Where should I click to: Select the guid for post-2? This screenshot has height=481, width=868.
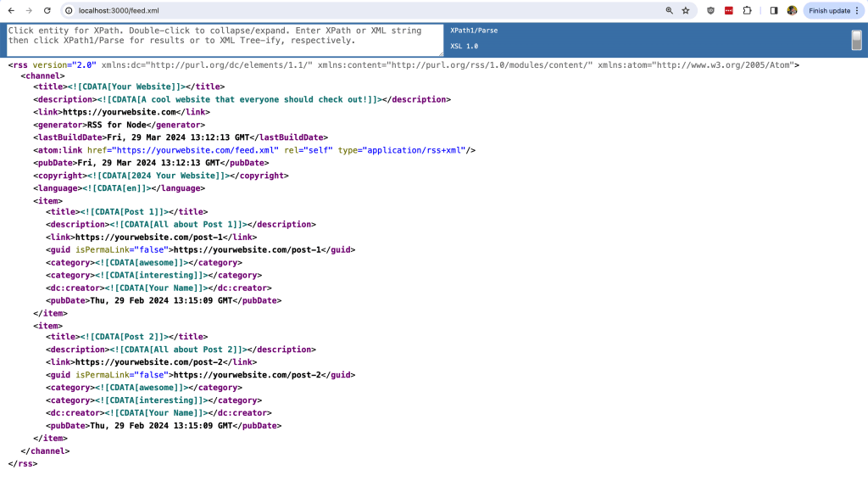click(x=200, y=375)
